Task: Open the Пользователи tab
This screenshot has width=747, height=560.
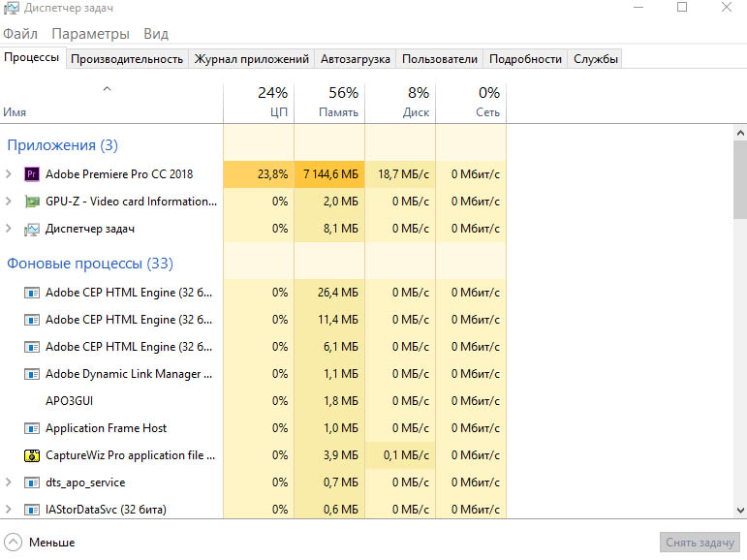Action: pyautogui.click(x=440, y=59)
